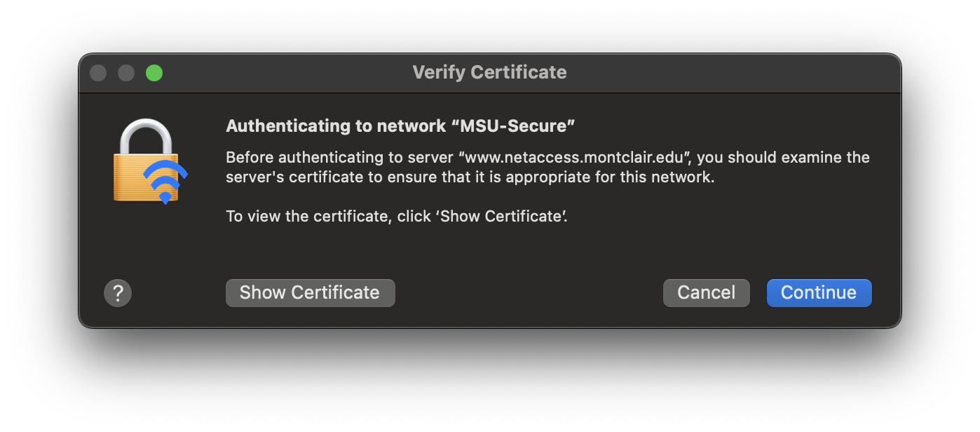Image resolution: width=980 pixels, height=432 pixels.
Task: Click the Verify Certificate title bar
Action: tap(490, 72)
